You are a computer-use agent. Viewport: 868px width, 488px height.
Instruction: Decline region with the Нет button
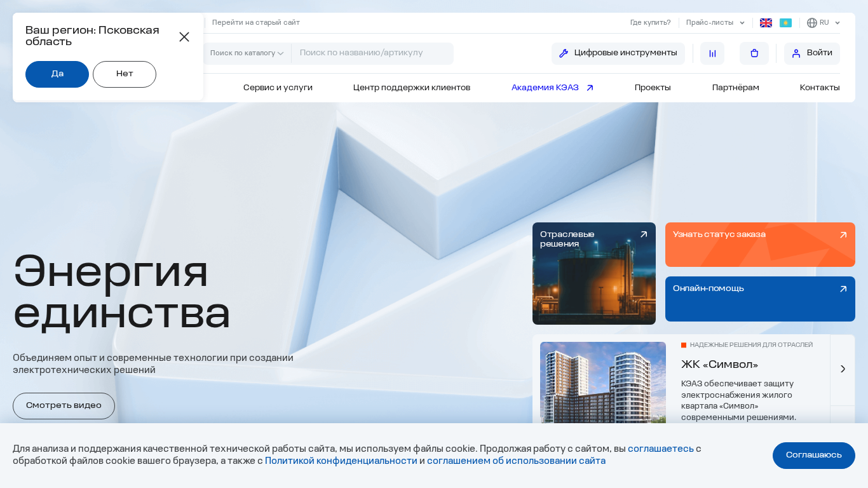point(125,74)
